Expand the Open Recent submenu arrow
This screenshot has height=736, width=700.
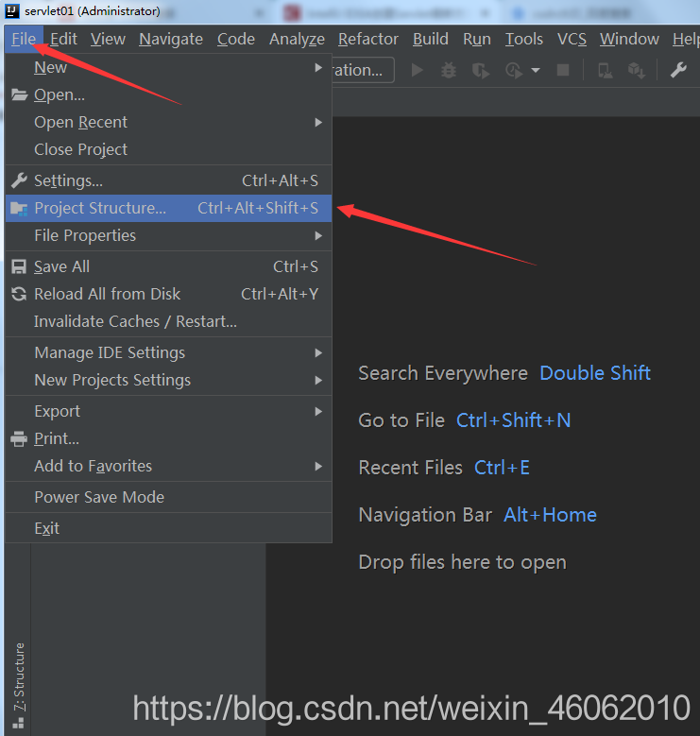tap(318, 123)
